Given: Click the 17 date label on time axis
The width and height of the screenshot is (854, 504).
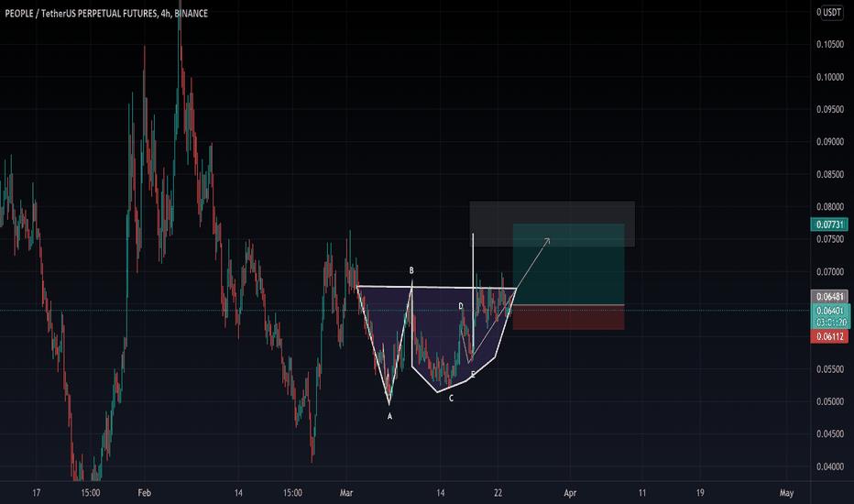Looking at the screenshot, I should (36, 493).
